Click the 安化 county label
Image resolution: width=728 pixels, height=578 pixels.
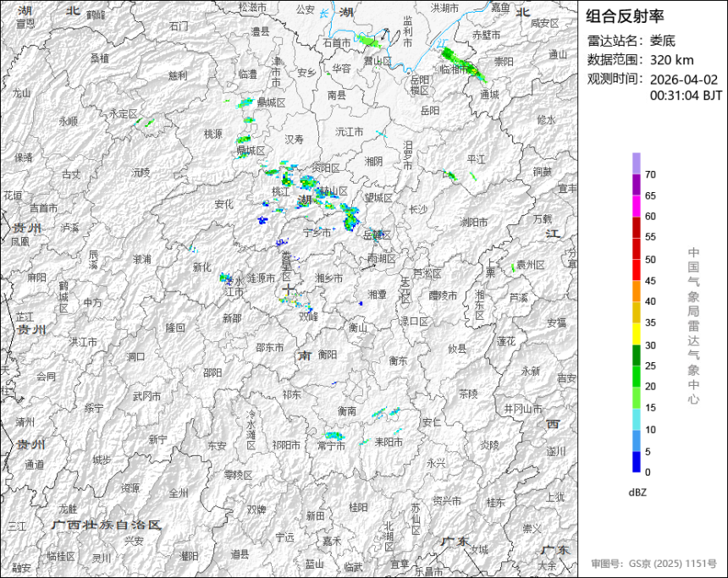click(223, 204)
